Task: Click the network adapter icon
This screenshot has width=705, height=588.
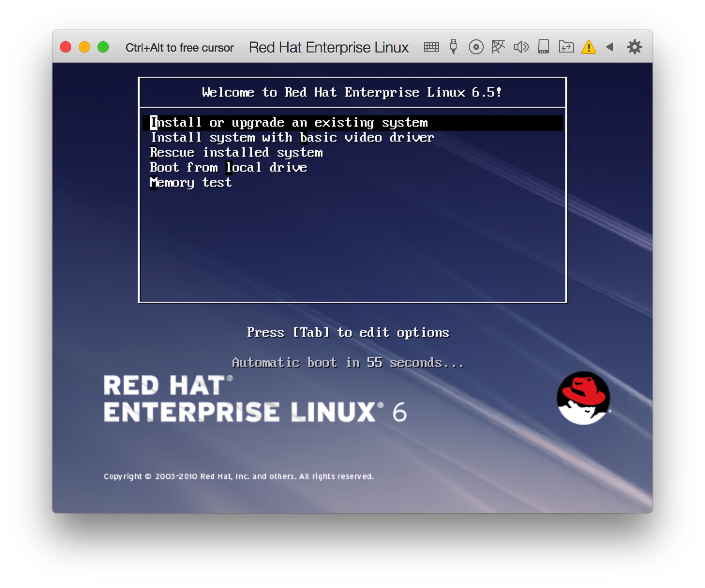Action: tap(498, 47)
